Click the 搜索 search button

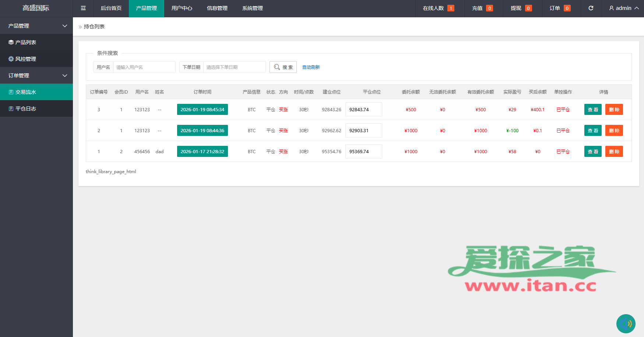coord(283,67)
